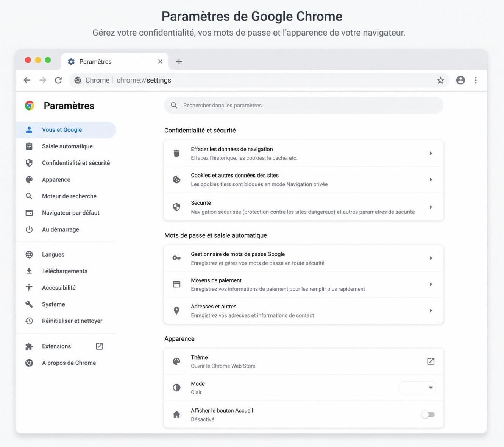Click in Rechercher dans les paramètres field
Viewport: 504px width, 447px height.
[x=304, y=105]
